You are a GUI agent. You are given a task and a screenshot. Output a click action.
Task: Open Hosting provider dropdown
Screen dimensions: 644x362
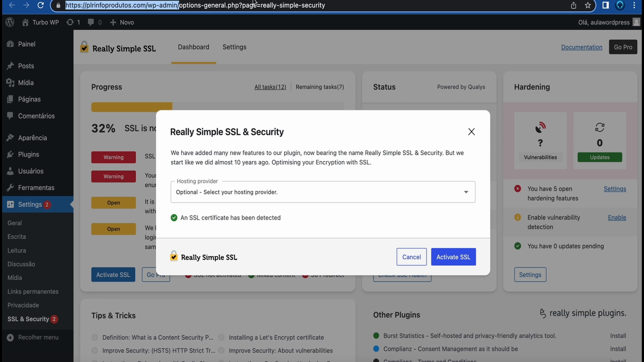[x=323, y=192]
